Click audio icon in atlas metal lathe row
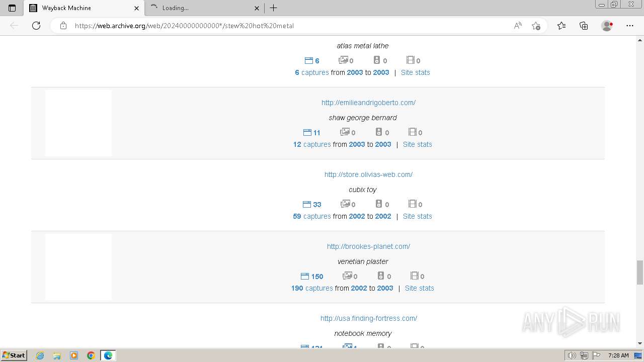 (377, 60)
